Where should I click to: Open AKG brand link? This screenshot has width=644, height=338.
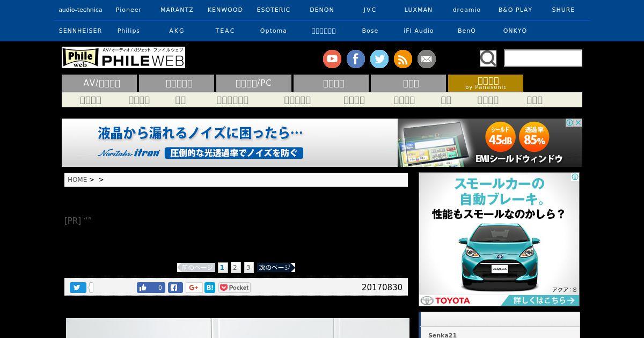(177, 31)
